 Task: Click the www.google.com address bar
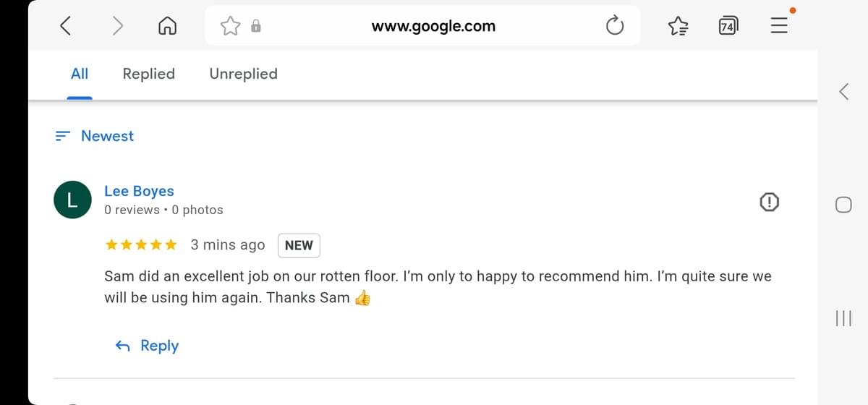coord(433,27)
